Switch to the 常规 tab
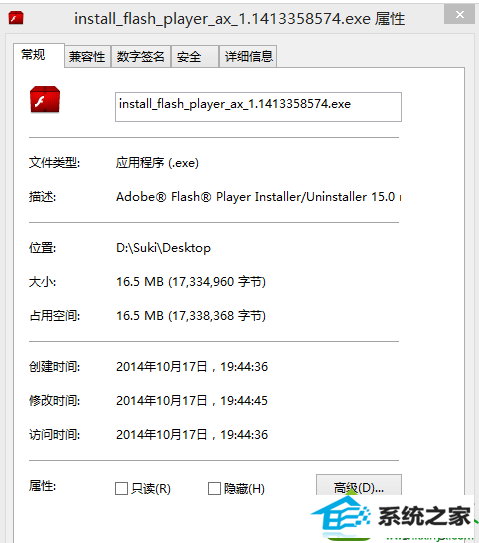The width and height of the screenshot is (479, 543). 39,55
